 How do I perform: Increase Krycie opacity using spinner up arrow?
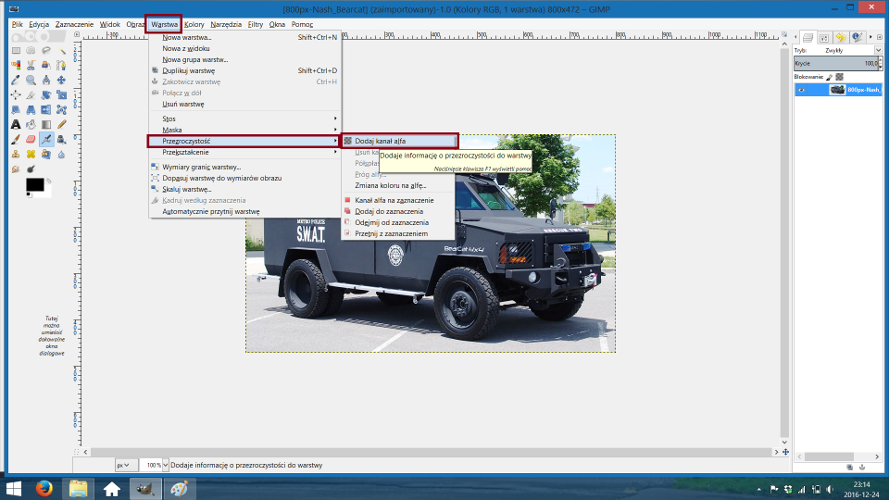880,61
